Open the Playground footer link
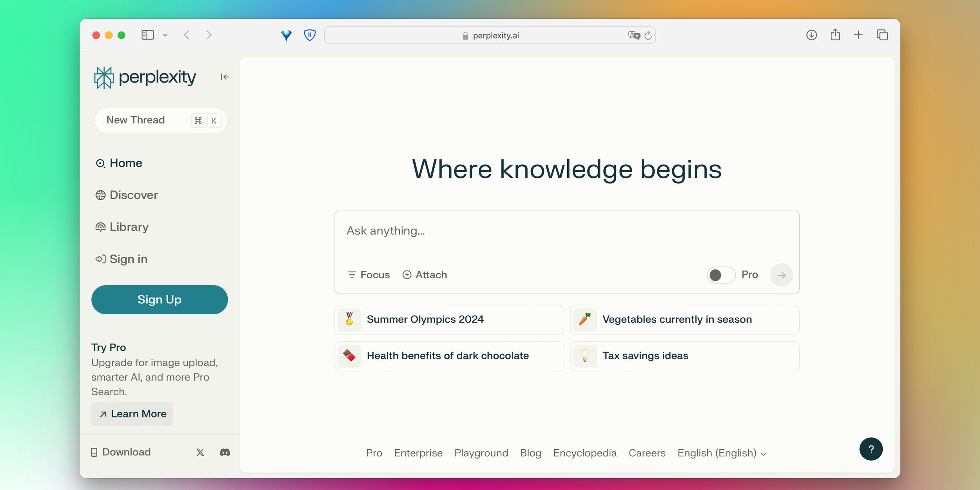The width and height of the screenshot is (980, 490). point(481,453)
